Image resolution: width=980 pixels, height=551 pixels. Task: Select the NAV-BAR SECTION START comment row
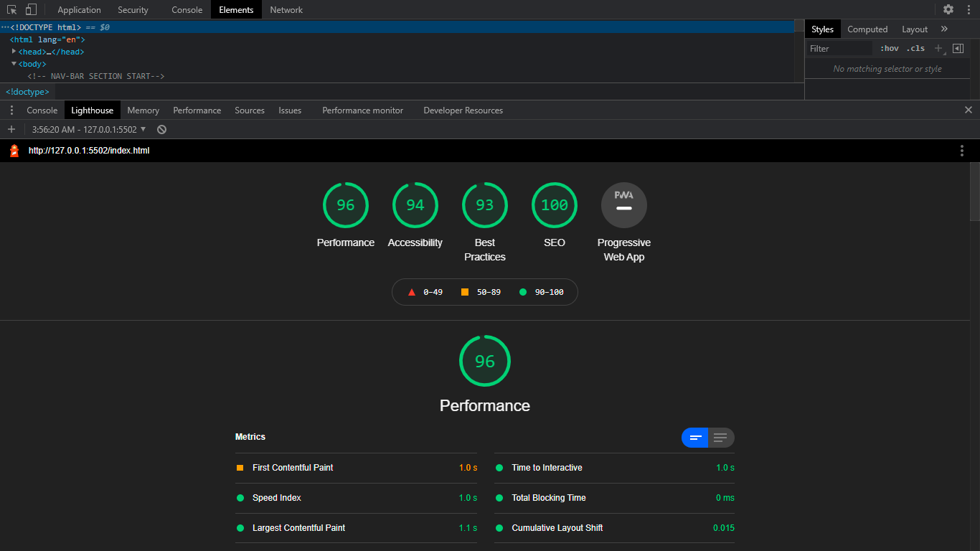click(x=397, y=76)
